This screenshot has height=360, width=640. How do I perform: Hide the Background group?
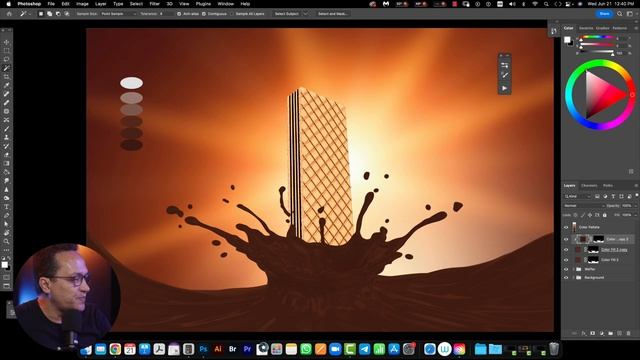[566, 278]
